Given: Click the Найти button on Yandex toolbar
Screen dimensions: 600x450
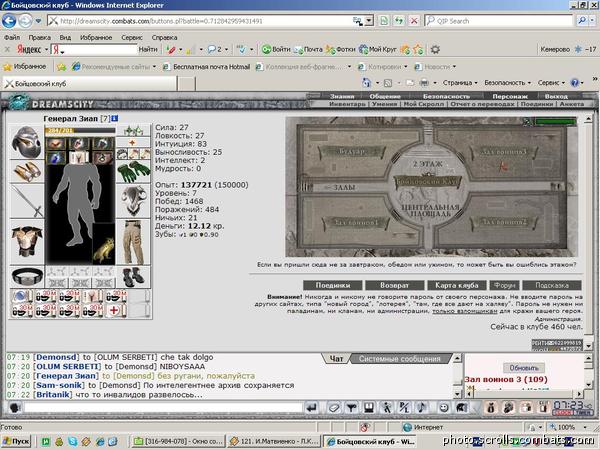Looking at the screenshot, I should click(x=148, y=49).
